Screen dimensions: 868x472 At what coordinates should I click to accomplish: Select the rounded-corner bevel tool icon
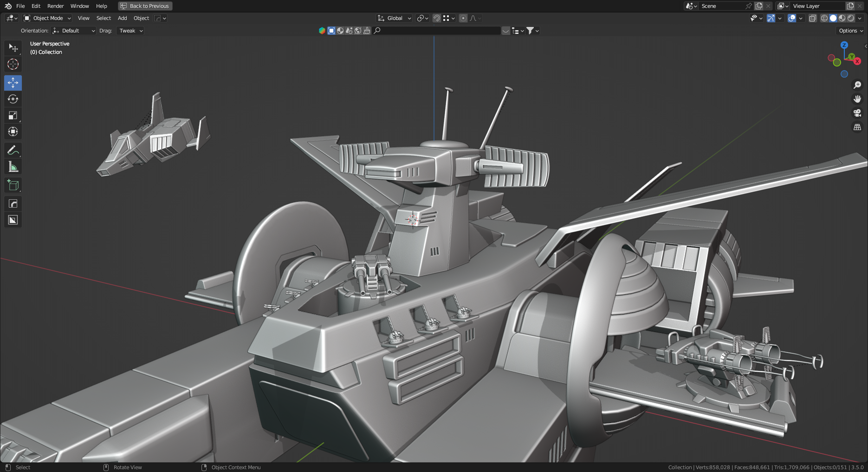coord(13,203)
